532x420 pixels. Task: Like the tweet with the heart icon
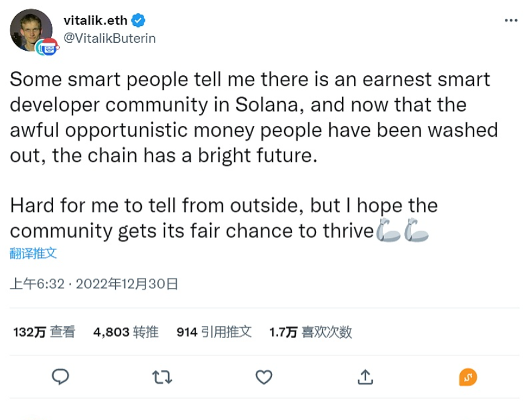pos(264,377)
